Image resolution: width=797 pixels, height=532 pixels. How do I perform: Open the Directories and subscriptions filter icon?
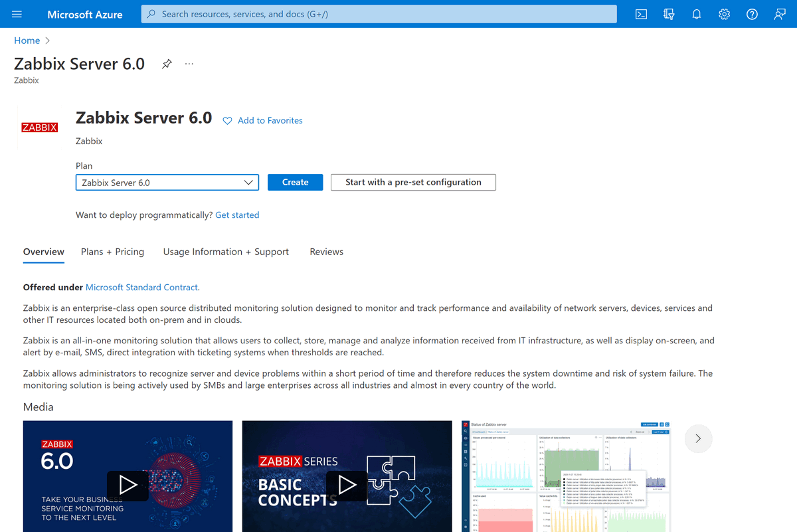pyautogui.click(x=669, y=14)
